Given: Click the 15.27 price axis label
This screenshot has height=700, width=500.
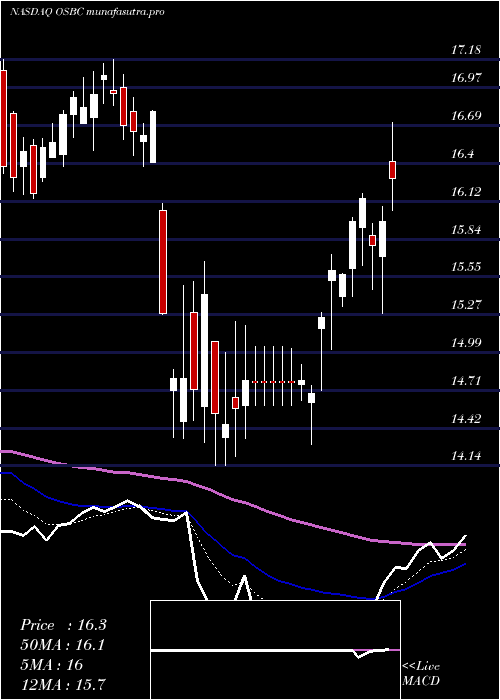Looking at the screenshot, I should pos(466,305).
